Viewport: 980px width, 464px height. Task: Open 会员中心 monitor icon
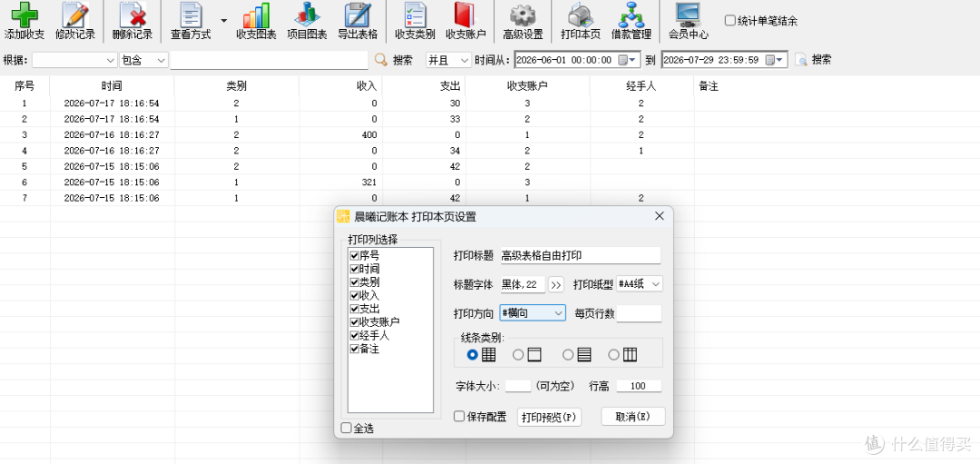click(x=688, y=14)
